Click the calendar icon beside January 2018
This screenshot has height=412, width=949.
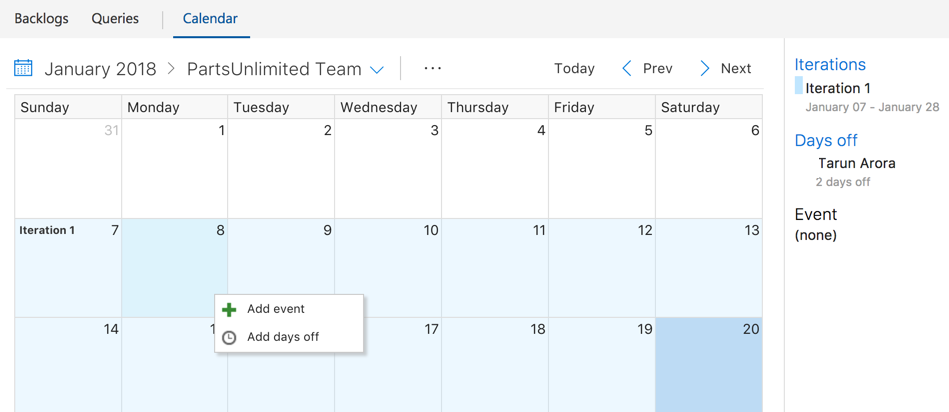click(x=23, y=68)
